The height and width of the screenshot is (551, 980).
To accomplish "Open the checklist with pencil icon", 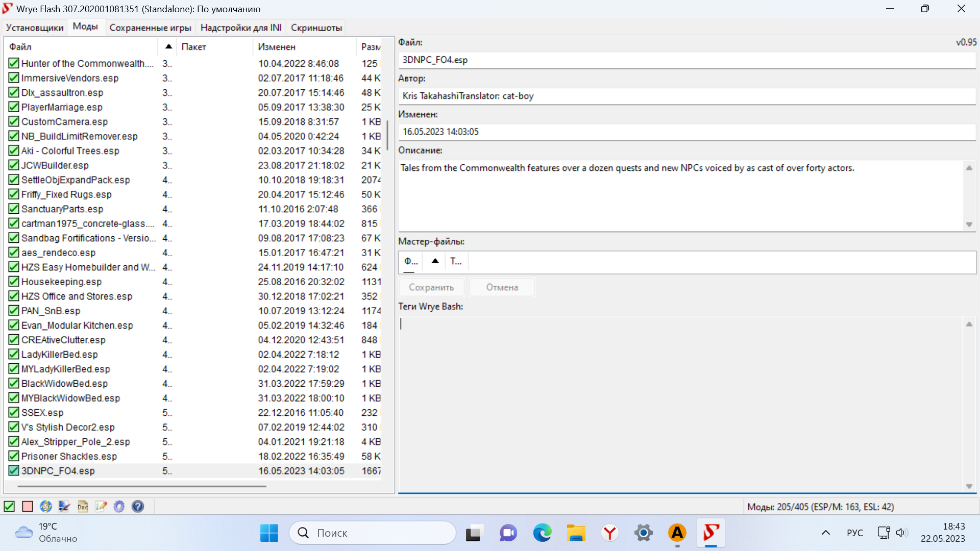I will [101, 507].
